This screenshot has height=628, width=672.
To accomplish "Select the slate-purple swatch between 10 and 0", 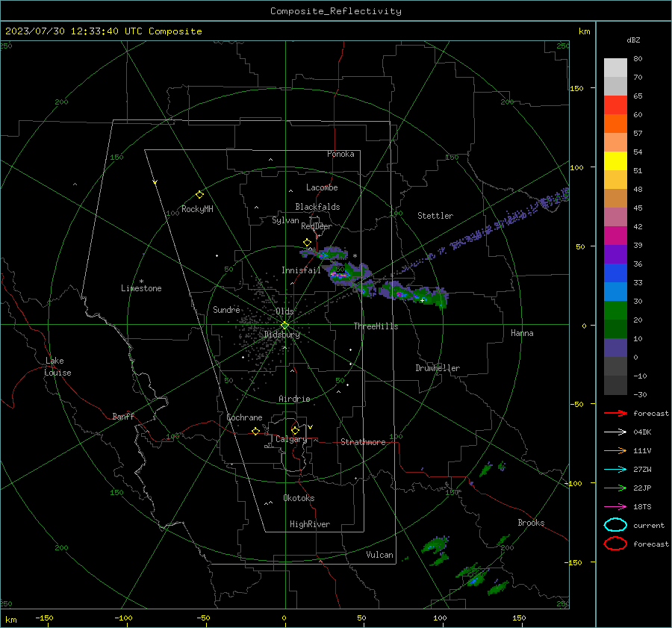I will click(x=615, y=348).
